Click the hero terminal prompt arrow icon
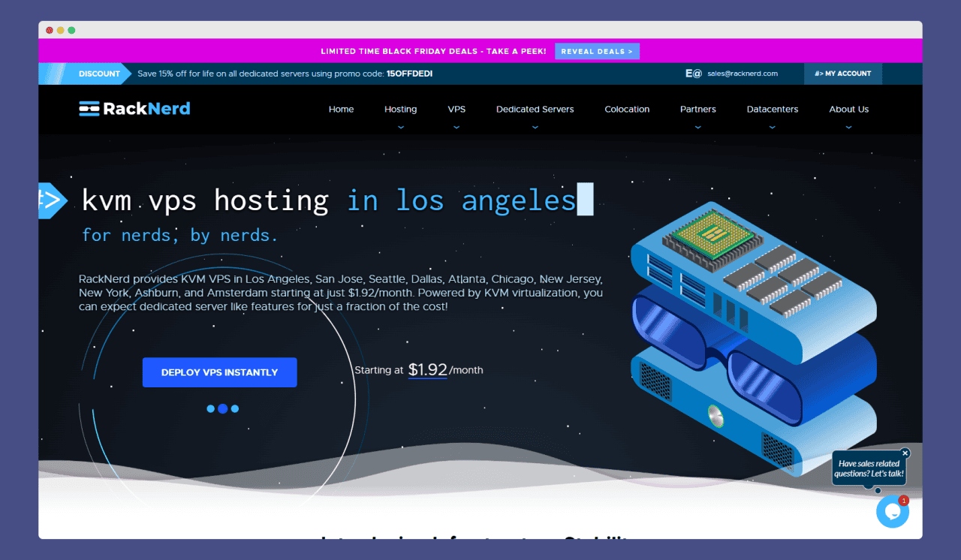 pyautogui.click(x=53, y=200)
